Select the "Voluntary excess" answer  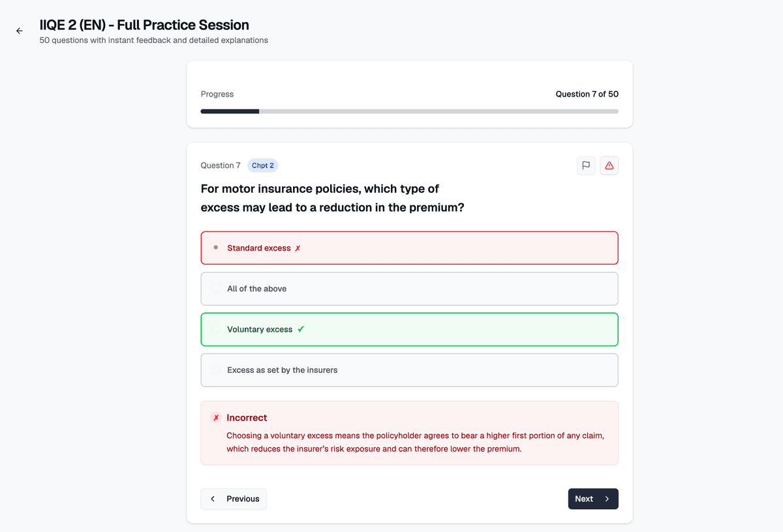point(409,329)
